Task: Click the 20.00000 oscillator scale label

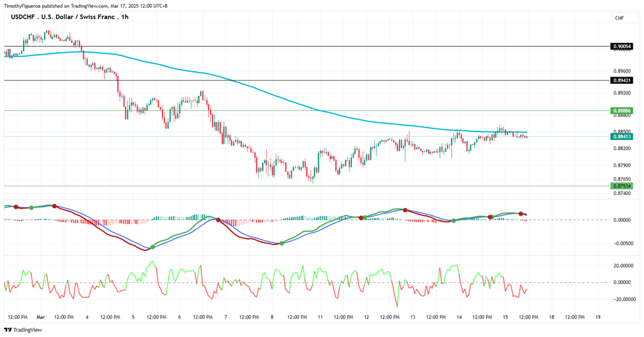Action: [622, 266]
